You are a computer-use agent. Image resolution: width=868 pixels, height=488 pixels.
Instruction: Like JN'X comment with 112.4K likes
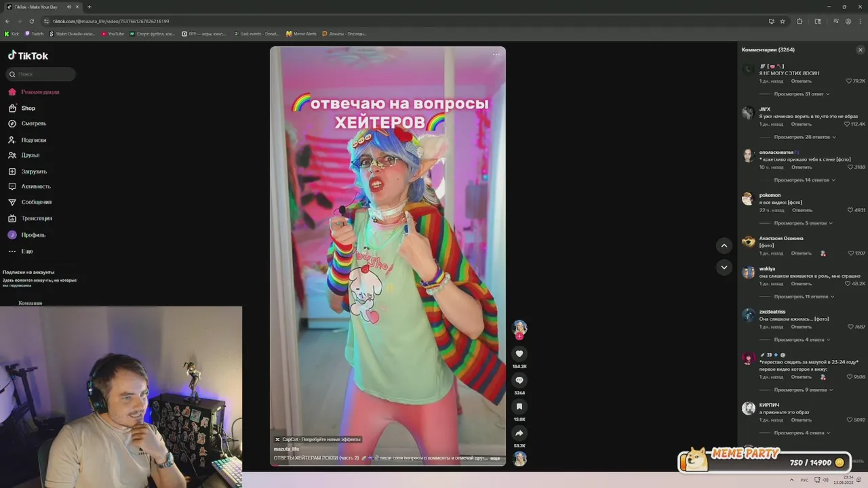pos(846,125)
